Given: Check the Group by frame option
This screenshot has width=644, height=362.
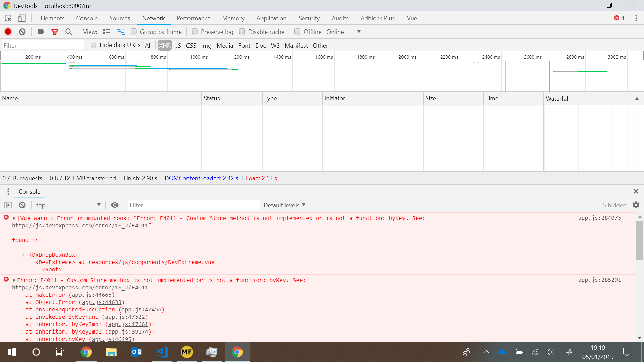Looking at the screenshot, I should point(134,31).
